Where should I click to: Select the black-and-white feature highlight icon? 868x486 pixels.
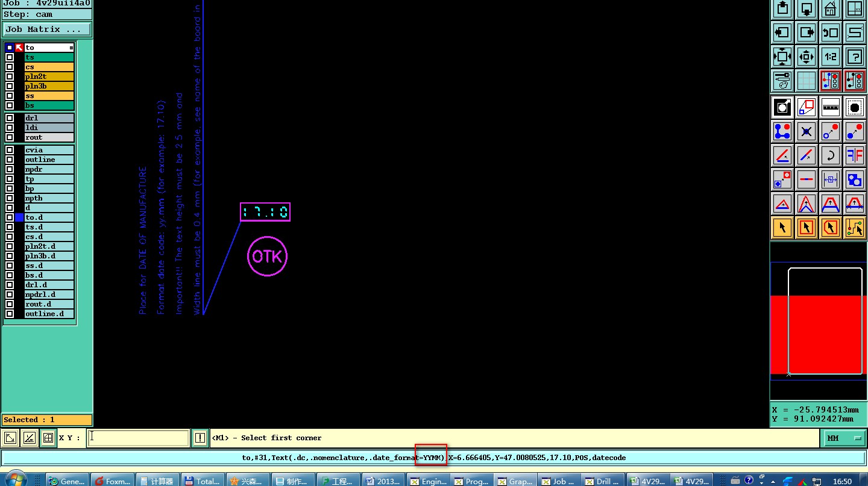click(782, 108)
